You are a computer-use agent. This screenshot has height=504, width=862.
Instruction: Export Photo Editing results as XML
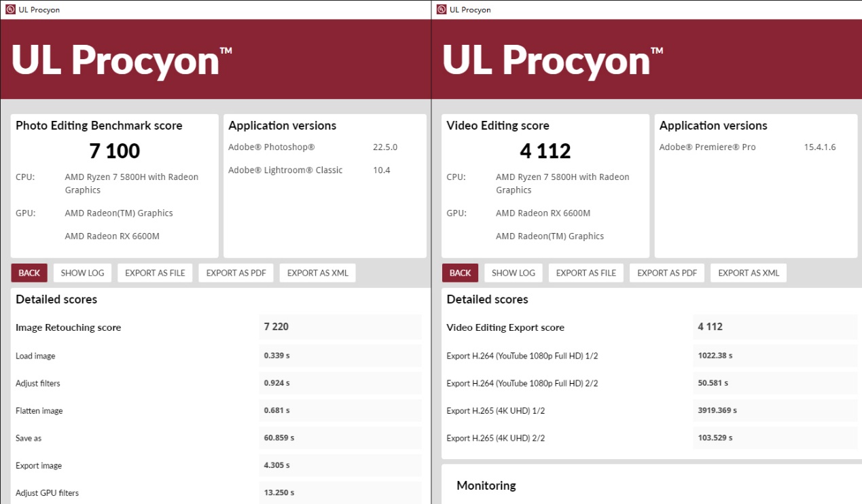(317, 273)
